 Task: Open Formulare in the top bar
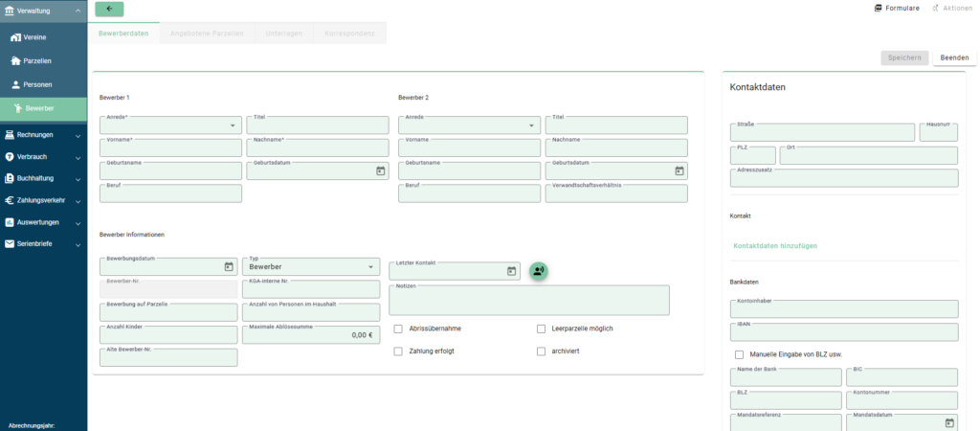point(897,8)
